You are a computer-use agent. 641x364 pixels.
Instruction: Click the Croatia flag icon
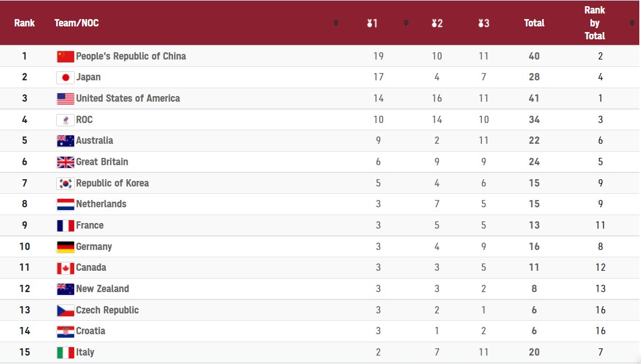click(66, 331)
